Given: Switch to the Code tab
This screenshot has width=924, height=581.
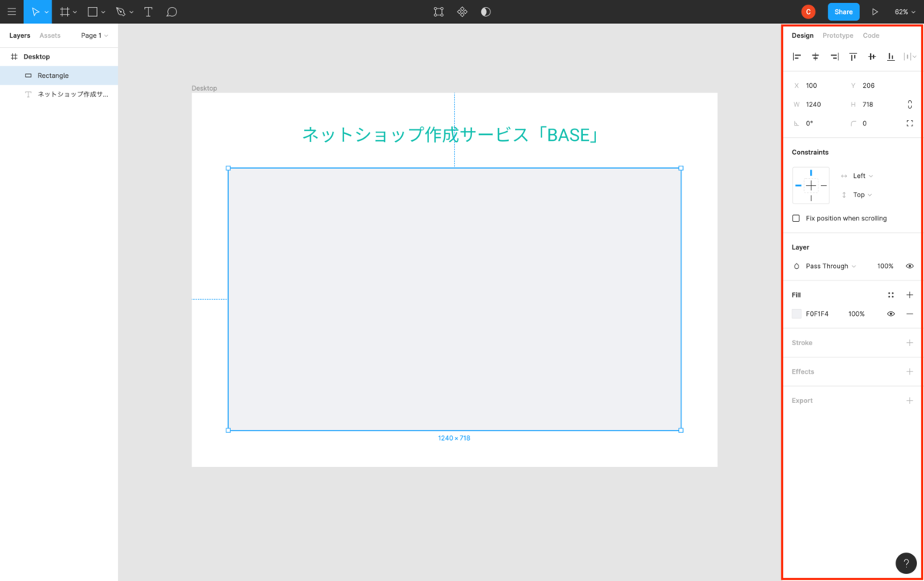Looking at the screenshot, I should (x=871, y=35).
